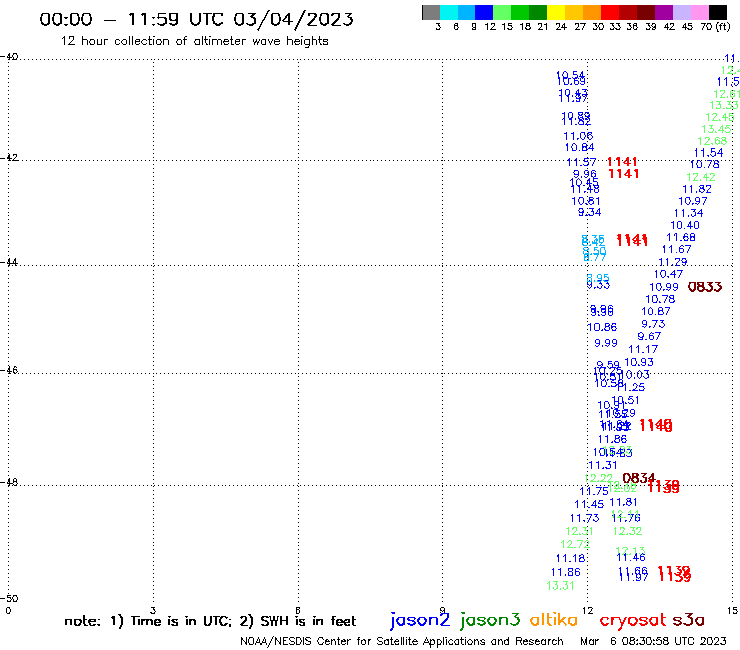Click the green wave height value '12.72'
The image size is (740, 650).
(575, 544)
